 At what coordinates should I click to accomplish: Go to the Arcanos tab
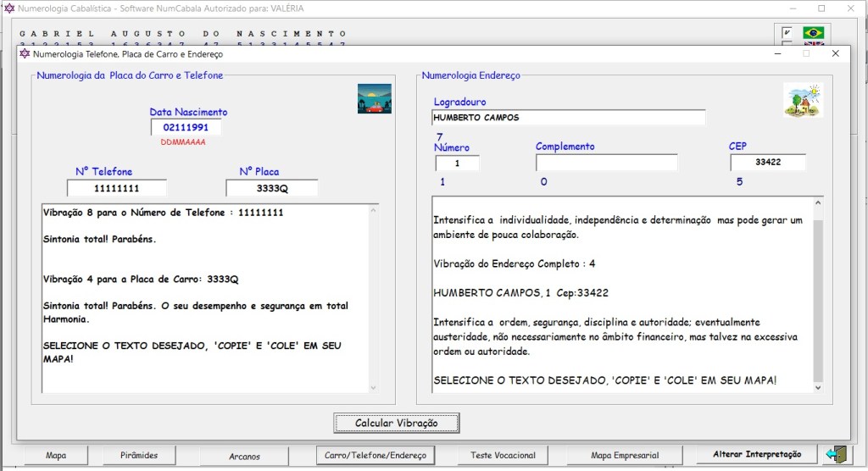(x=244, y=456)
